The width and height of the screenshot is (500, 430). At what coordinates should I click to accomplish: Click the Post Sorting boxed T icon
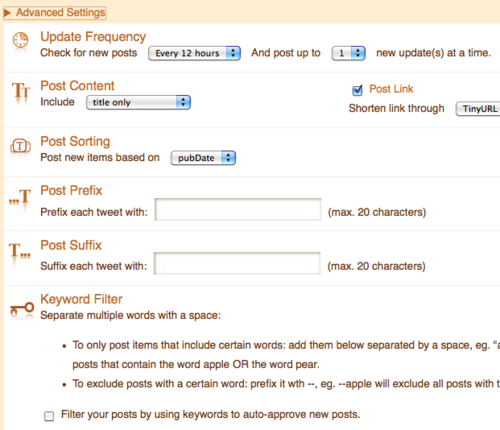click(21, 146)
